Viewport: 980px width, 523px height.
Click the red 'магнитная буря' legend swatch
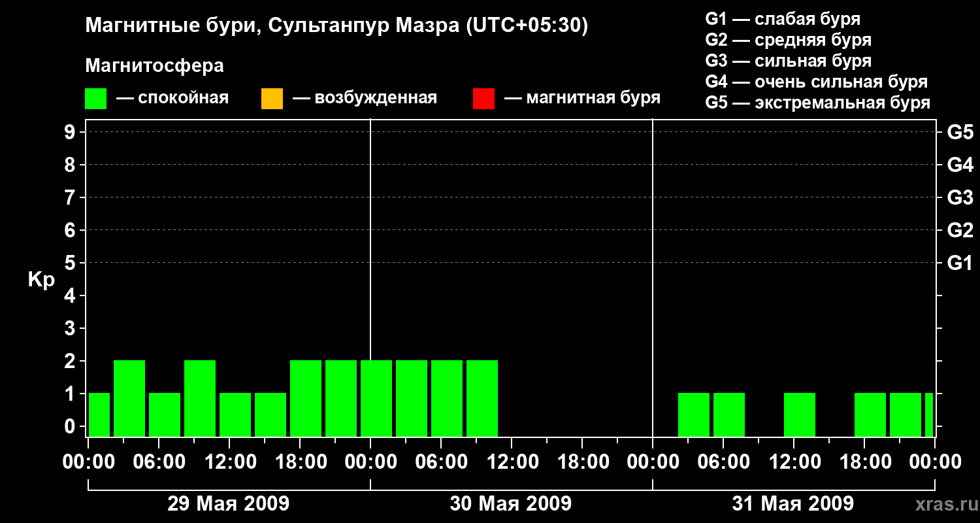point(483,99)
